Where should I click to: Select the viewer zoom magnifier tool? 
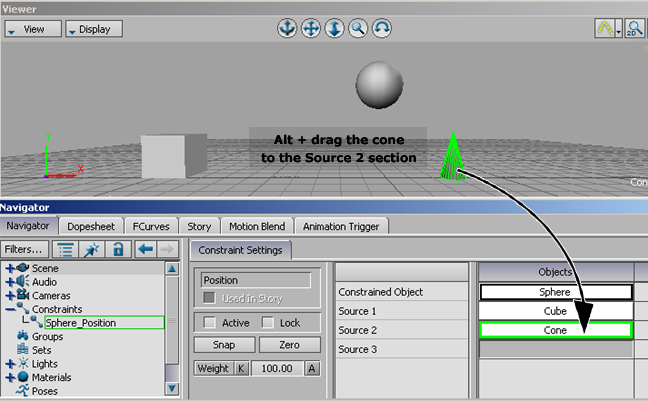click(358, 29)
